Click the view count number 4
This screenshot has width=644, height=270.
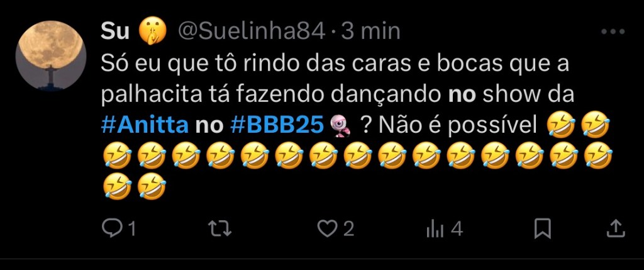[457, 229]
